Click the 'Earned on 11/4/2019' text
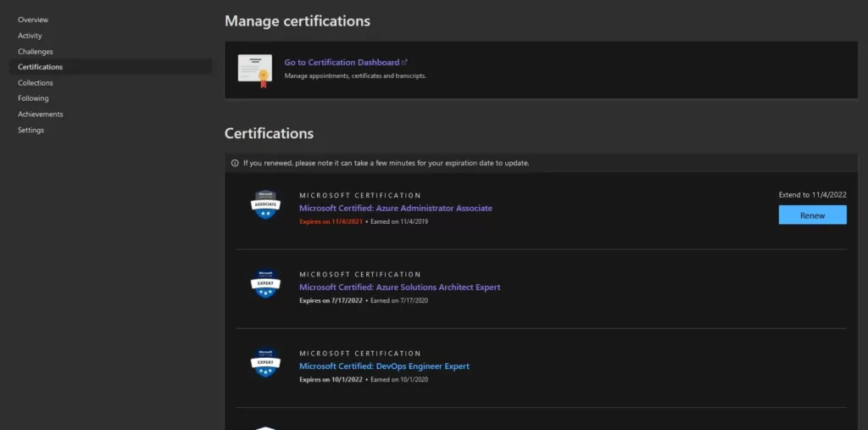The image size is (868, 430). coord(399,221)
